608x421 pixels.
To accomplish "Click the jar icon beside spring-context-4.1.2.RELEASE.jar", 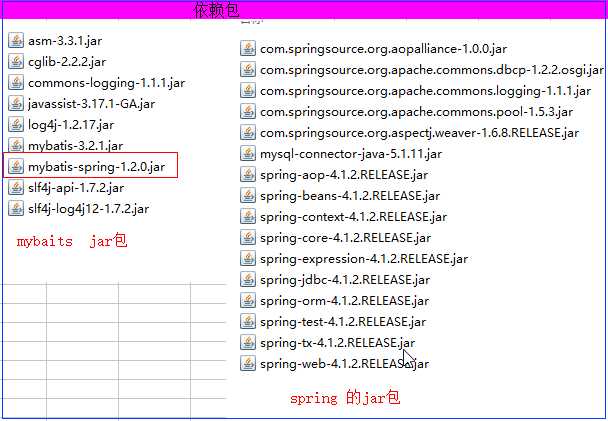I will click(248, 216).
